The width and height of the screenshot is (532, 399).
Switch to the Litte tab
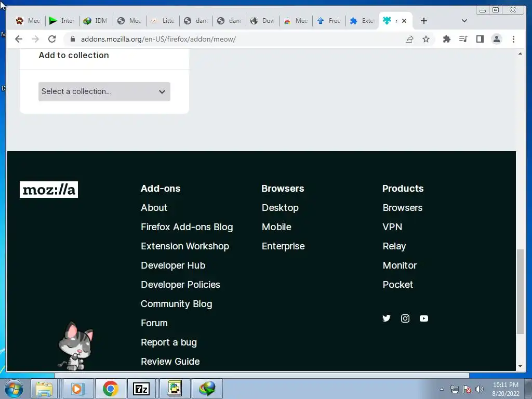pos(163,21)
